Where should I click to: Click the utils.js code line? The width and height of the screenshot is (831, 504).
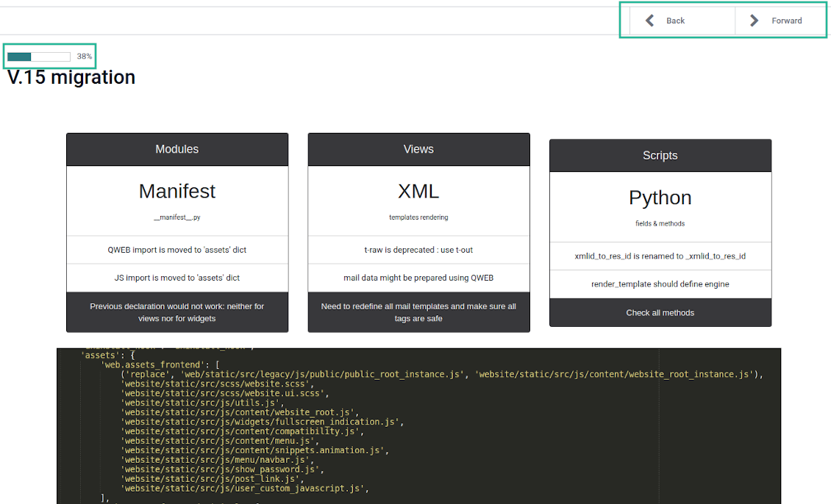click(202, 403)
